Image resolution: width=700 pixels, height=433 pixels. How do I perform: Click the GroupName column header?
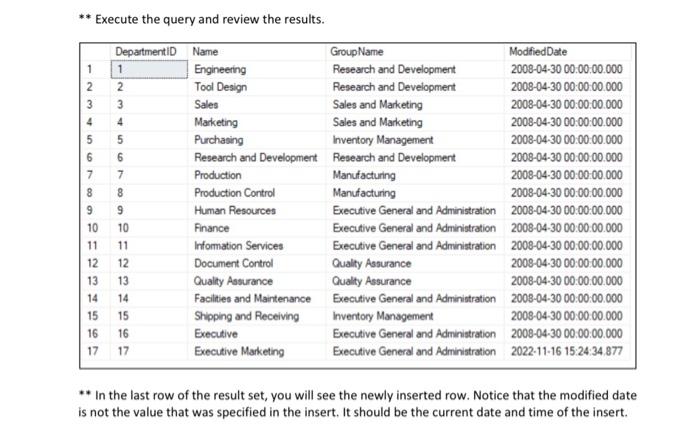(415, 52)
